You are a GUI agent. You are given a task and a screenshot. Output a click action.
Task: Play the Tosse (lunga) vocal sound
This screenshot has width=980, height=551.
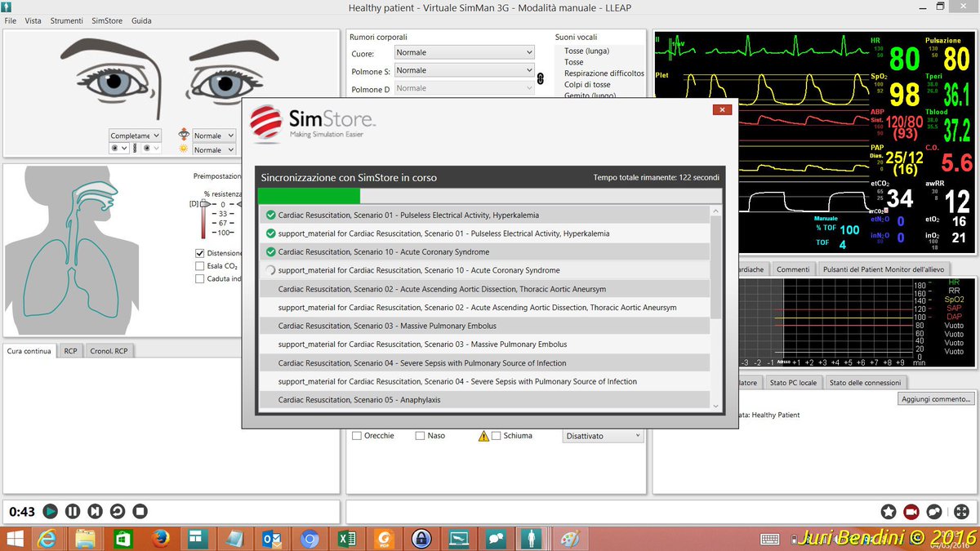[x=586, y=51]
